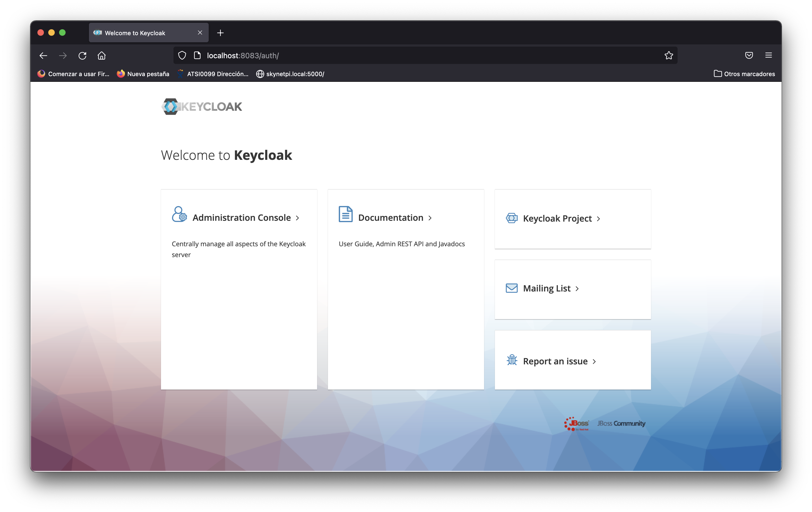Screen dimensions: 812x512
Task: Open the Administration Console link
Action: click(241, 218)
